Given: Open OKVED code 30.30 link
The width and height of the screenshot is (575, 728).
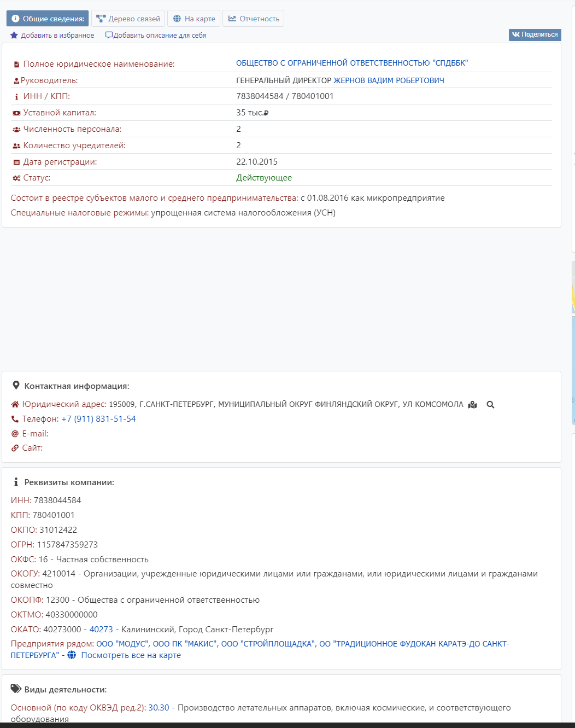Looking at the screenshot, I should (159, 708).
